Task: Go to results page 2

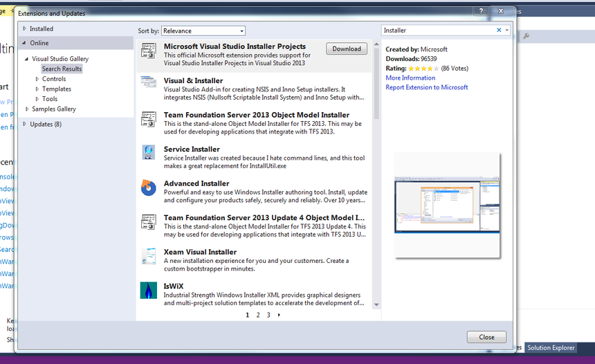Action: click(x=258, y=315)
